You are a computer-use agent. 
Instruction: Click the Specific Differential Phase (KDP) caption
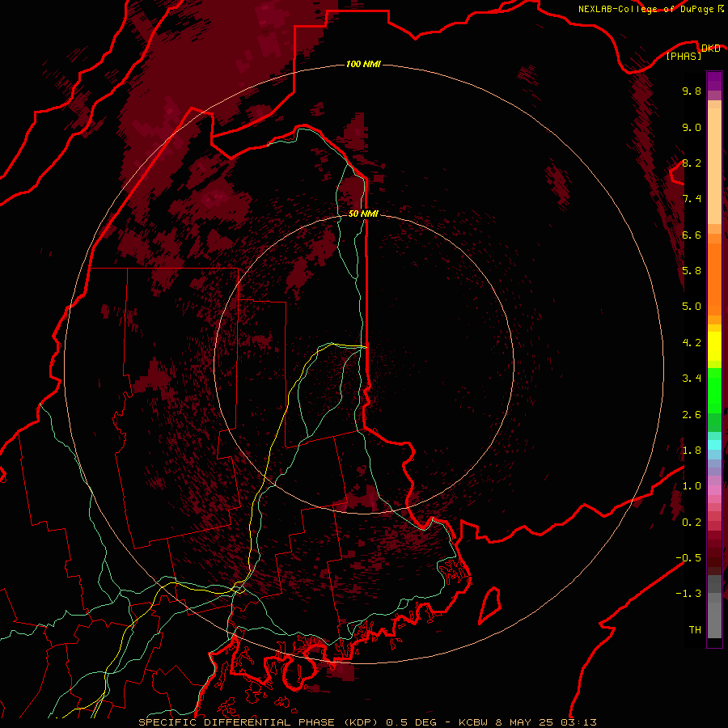tap(367, 722)
